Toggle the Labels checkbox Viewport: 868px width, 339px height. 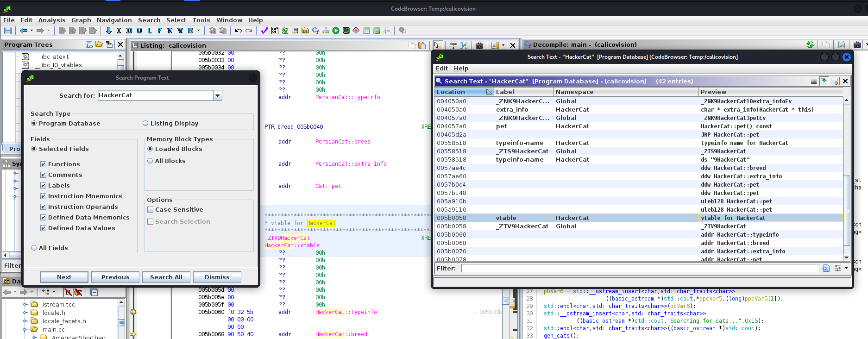coord(43,185)
